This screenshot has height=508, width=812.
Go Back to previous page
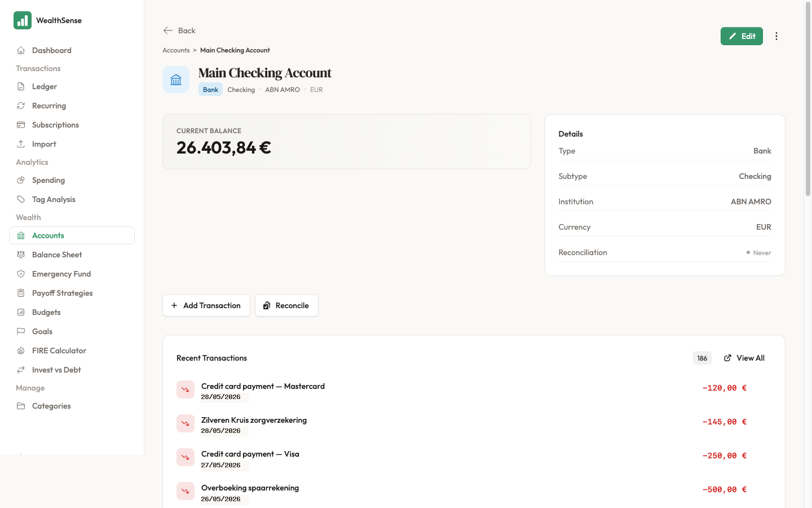click(x=179, y=30)
